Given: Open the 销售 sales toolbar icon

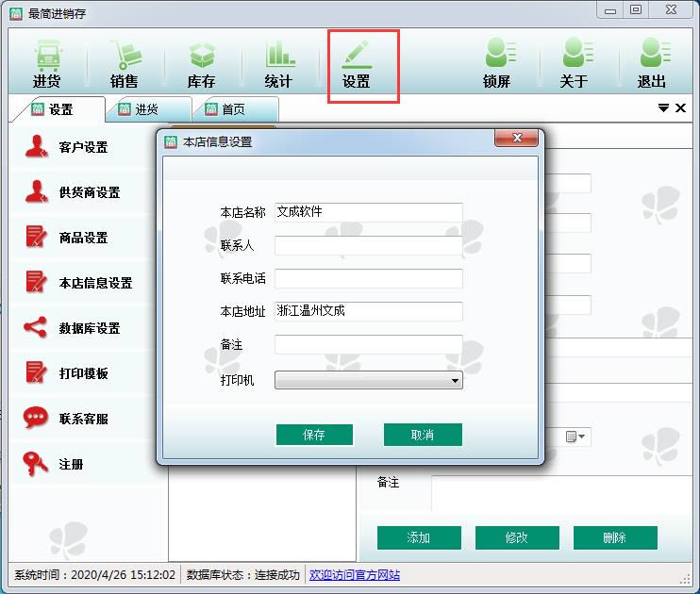Looking at the screenshot, I should click(x=124, y=63).
